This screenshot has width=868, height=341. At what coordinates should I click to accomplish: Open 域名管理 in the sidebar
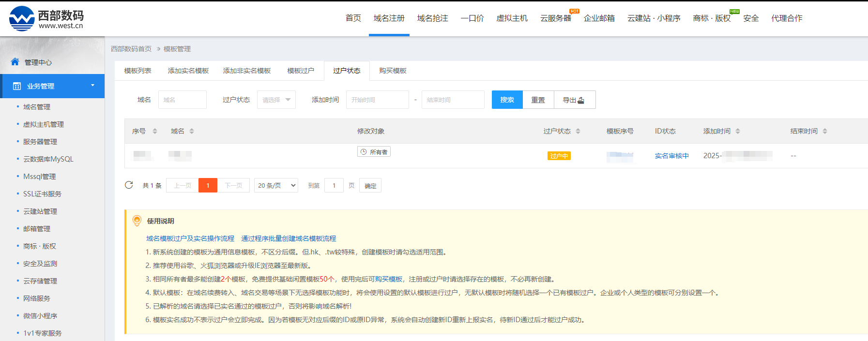(x=37, y=107)
